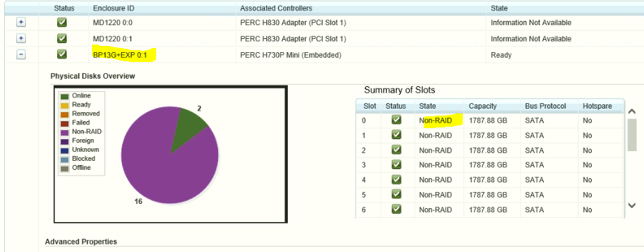
Task: Click the scroll down arrow of slots table
Action: (632, 205)
